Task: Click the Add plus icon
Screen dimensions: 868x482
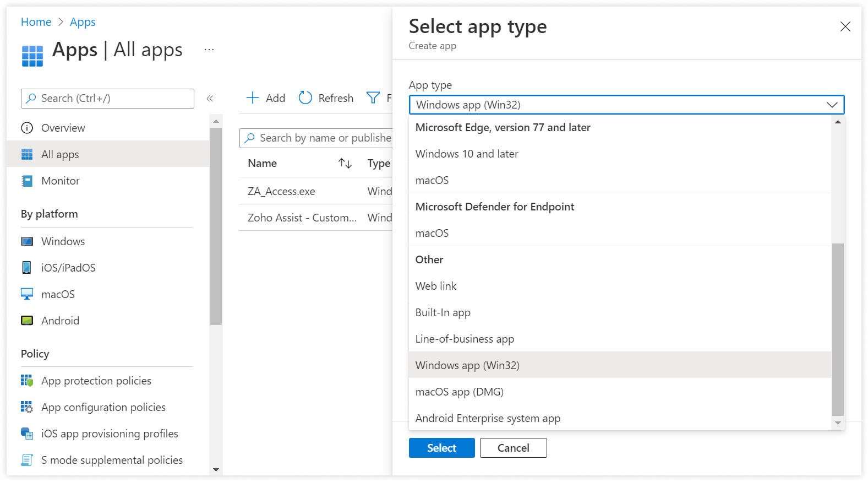Action: [x=253, y=98]
